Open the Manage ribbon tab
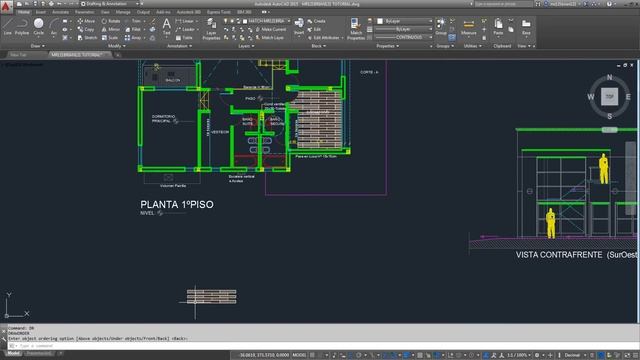 pyautogui.click(x=123, y=12)
